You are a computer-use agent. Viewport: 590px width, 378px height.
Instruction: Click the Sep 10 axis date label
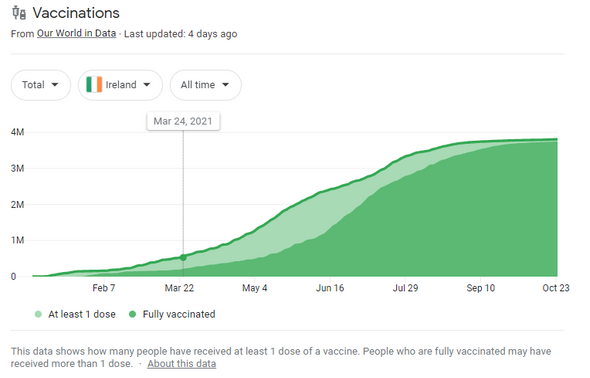(481, 288)
